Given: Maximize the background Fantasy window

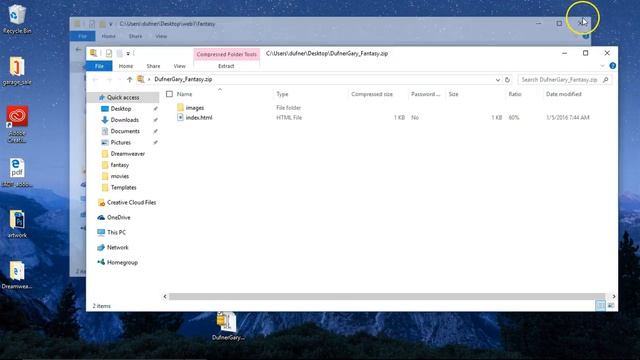Looking at the screenshot, I should click(559, 23).
